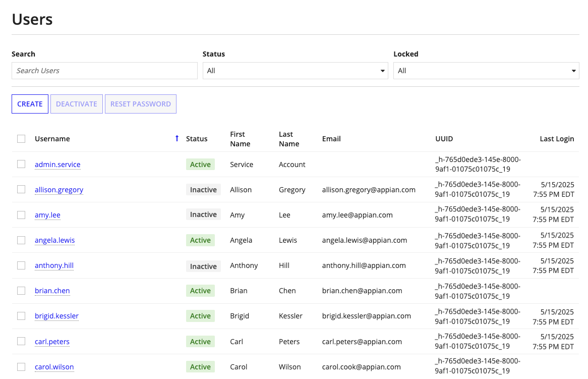Mark the angela.lewis row checkbox
Screen dimensions: 588x379
21,240
